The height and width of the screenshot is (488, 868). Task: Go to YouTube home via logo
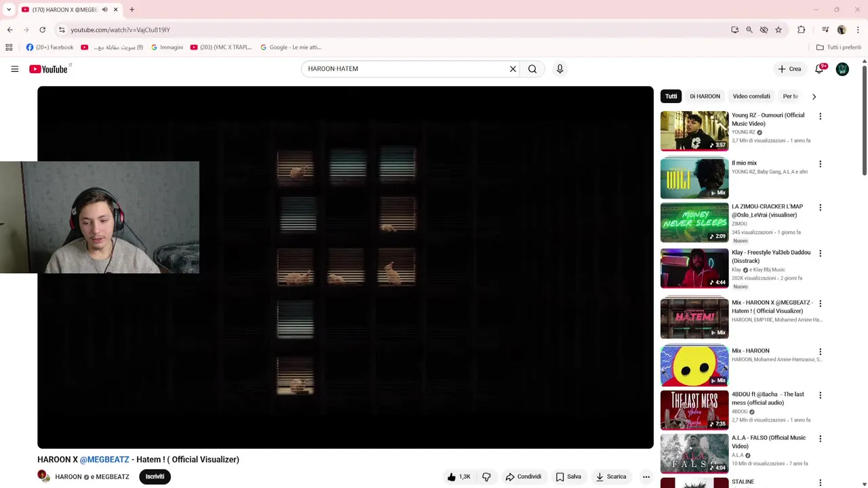coord(49,68)
